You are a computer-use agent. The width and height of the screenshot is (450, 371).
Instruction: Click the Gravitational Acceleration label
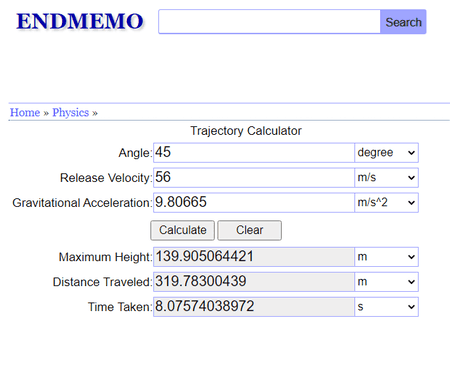tap(82, 203)
